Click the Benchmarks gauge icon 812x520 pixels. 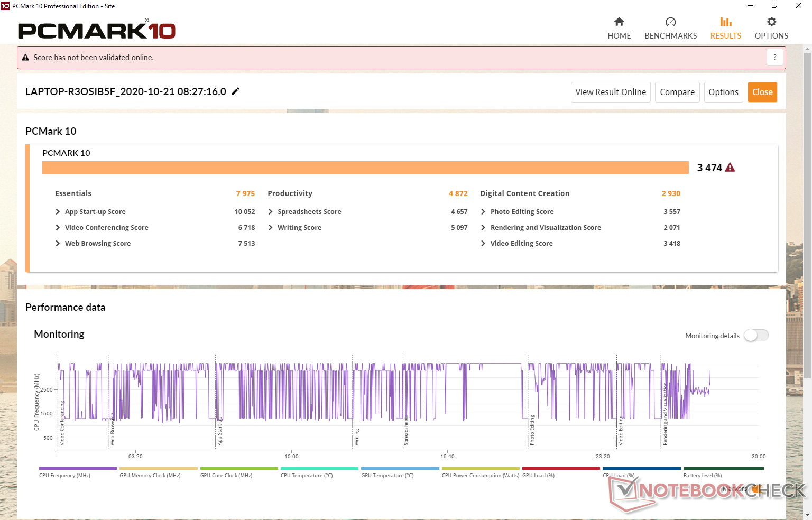tap(670, 22)
